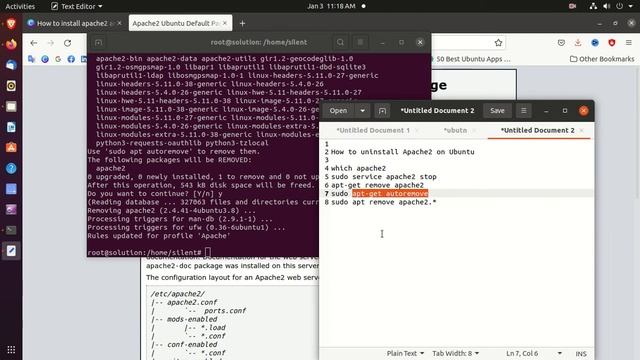
Task: Select the Text Editor icon in the dock
Action: tap(11, 251)
